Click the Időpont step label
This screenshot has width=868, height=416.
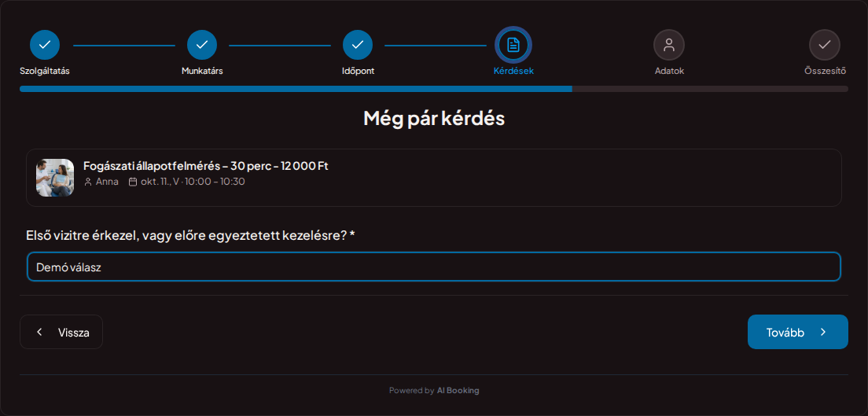click(x=358, y=72)
